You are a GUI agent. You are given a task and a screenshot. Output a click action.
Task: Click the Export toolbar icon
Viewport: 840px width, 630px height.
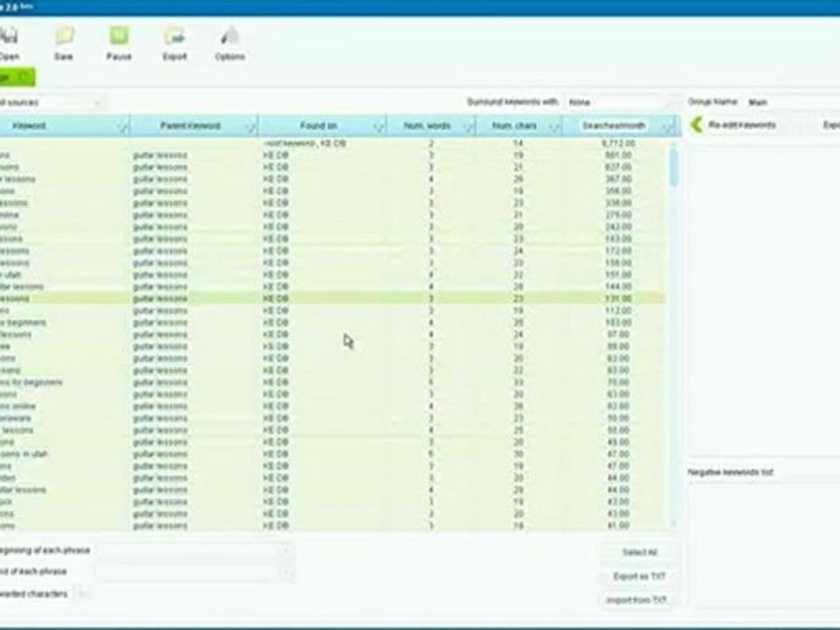click(x=175, y=36)
